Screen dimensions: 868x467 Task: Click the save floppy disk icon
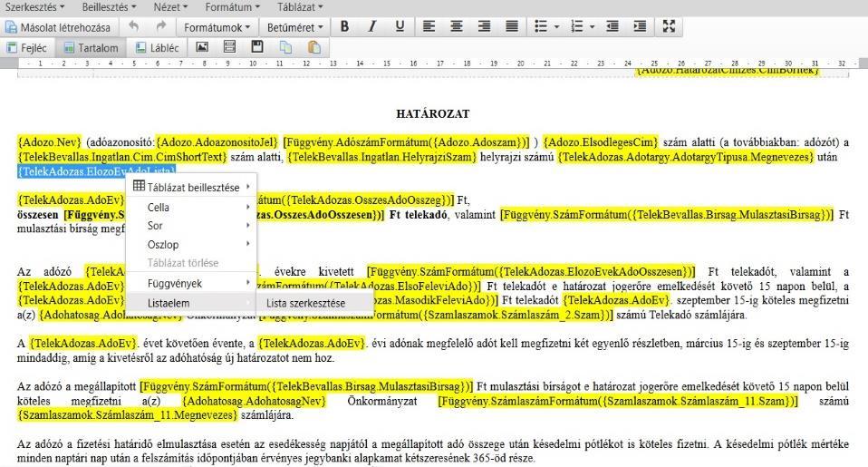tap(257, 47)
